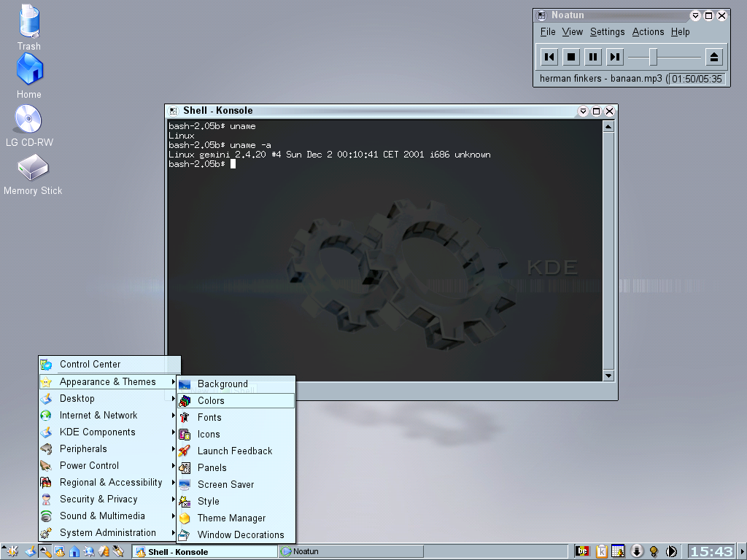
Task: Open the Noatun Settings menu
Action: [608, 32]
